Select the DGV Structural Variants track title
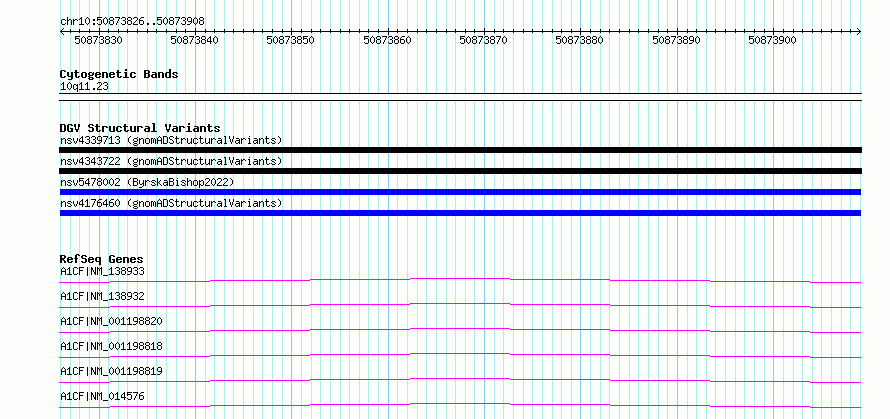Screen dimensions: 890x419 click(140, 128)
